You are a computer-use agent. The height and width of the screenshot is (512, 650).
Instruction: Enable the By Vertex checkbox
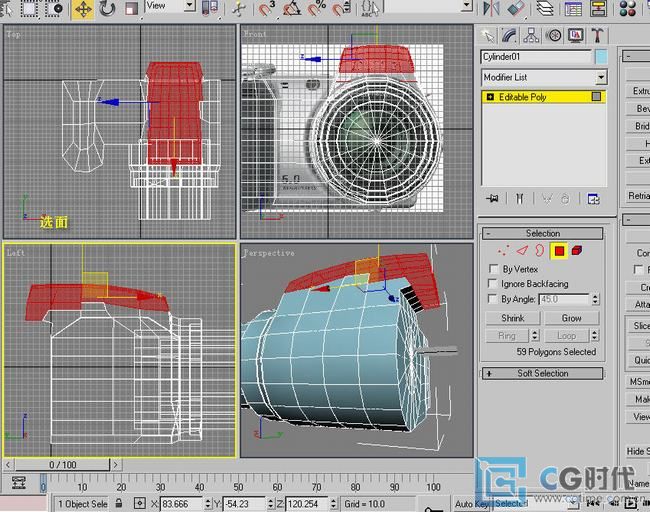493,269
